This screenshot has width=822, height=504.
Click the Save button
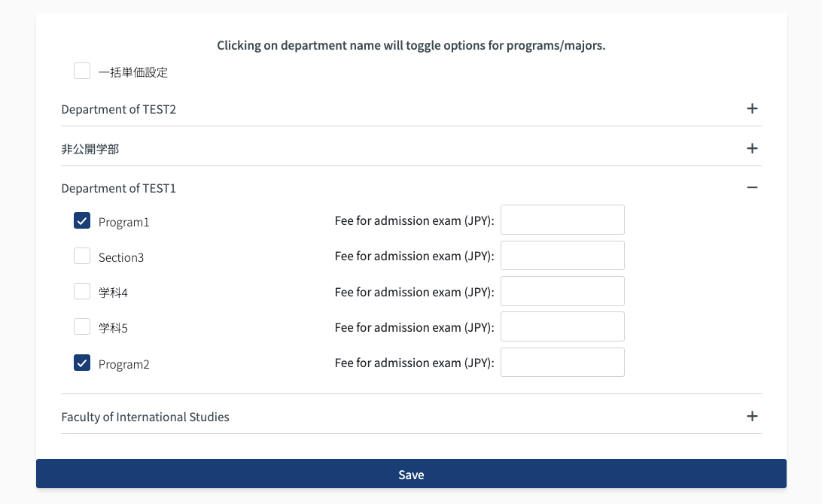[x=411, y=474]
